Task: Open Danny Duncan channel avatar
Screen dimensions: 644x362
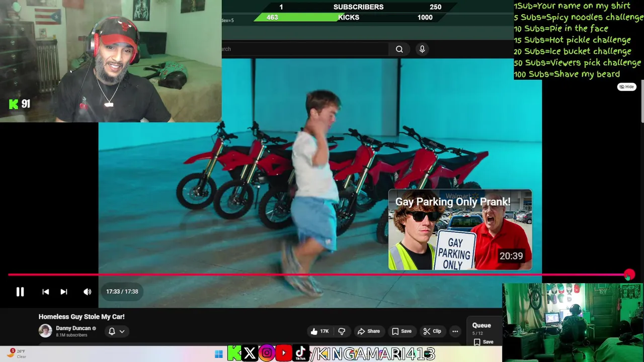Action: tap(45, 331)
